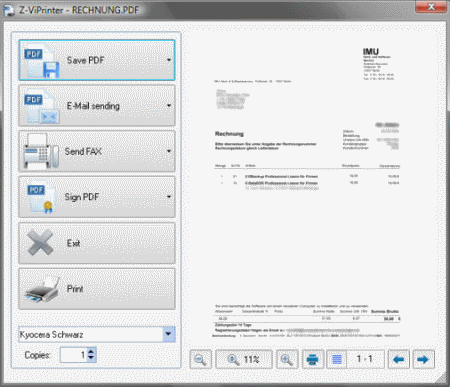
Task: Click into the Copies number field
Action: point(74,355)
